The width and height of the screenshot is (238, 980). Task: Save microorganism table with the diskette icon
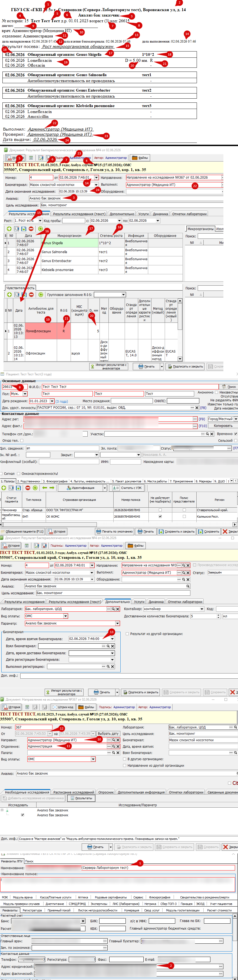24,229
